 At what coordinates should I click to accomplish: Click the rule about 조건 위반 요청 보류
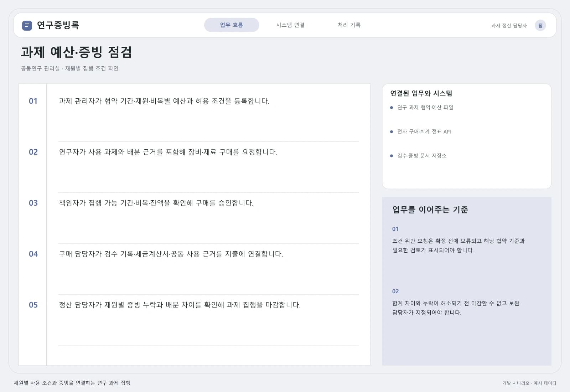click(458, 246)
